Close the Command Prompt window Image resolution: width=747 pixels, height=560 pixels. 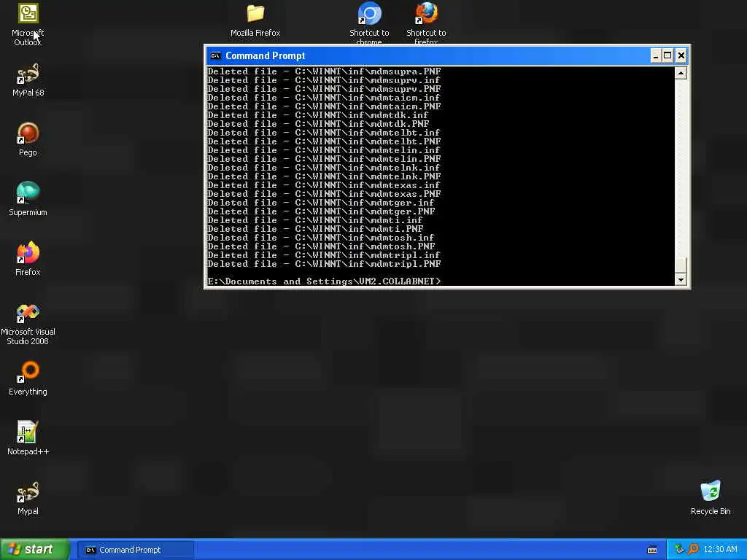[681, 55]
